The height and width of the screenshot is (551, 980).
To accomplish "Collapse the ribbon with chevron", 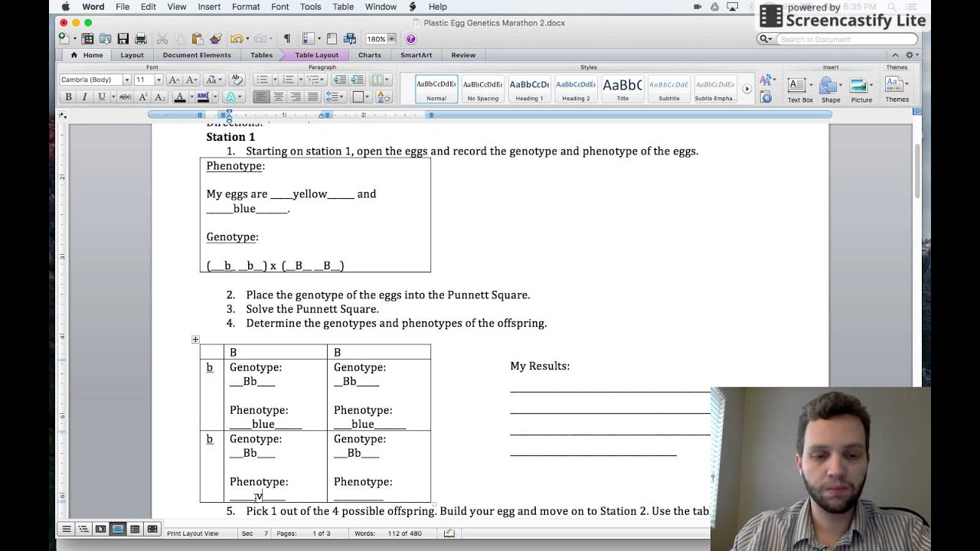I will pyautogui.click(x=895, y=55).
